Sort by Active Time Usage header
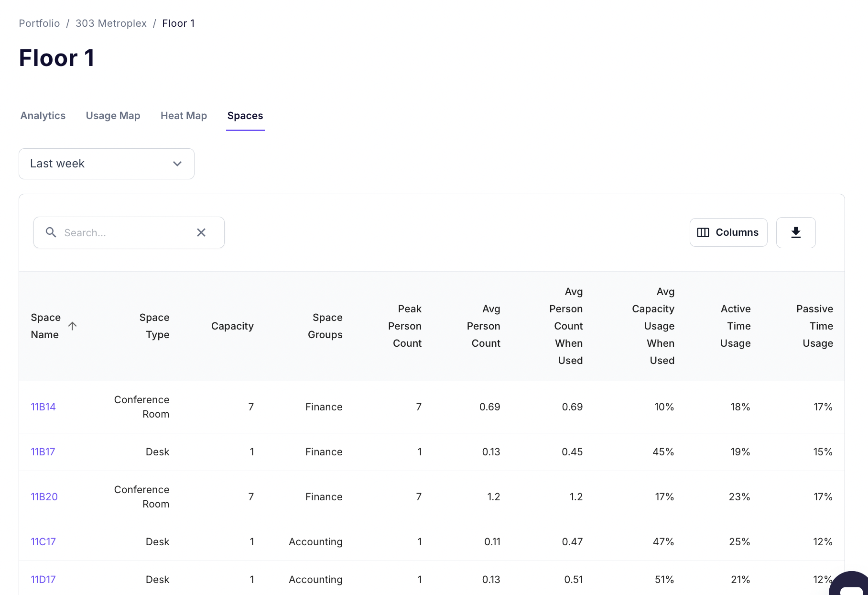The width and height of the screenshot is (868, 595). coord(736,326)
